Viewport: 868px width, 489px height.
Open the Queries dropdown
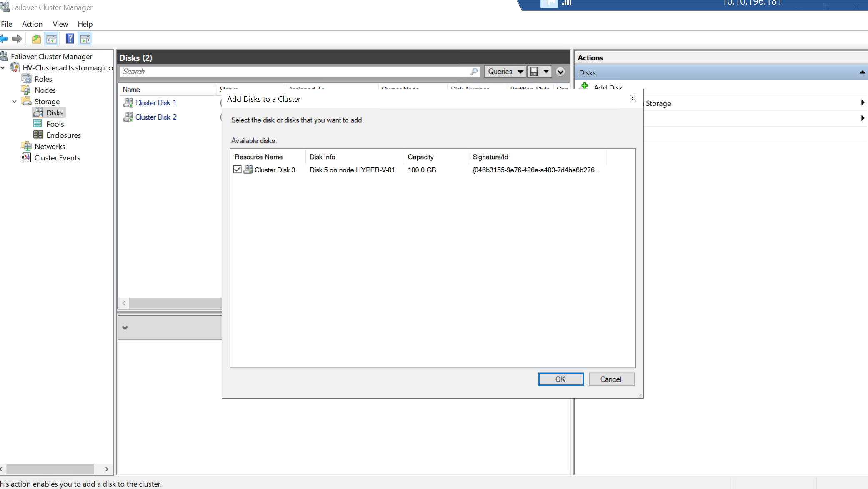[x=505, y=72]
